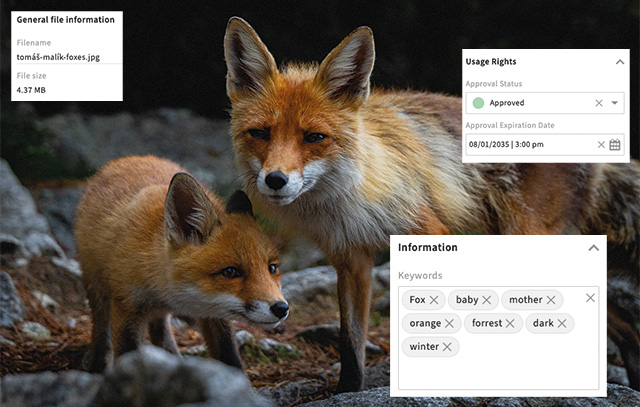Select the forrest keyword label

[487, 323]
